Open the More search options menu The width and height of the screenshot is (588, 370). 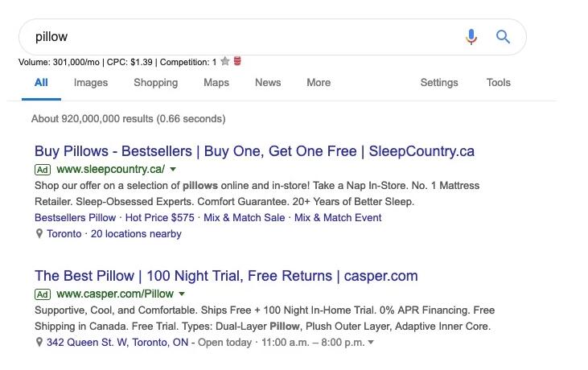pyautogui.click(x=319, y=82)
